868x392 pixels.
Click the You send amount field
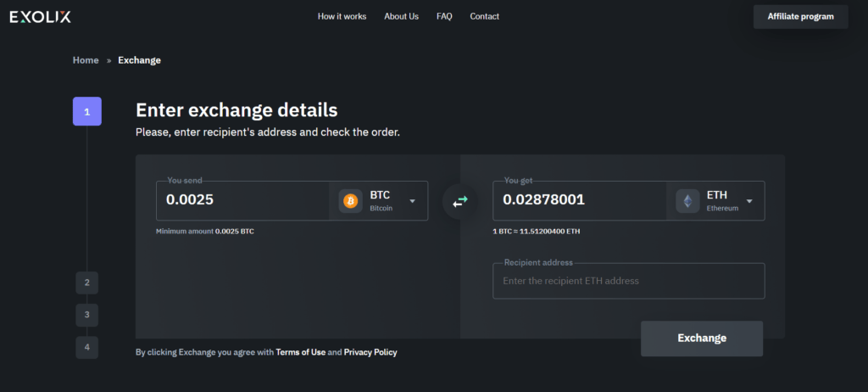tap(243, 201)
